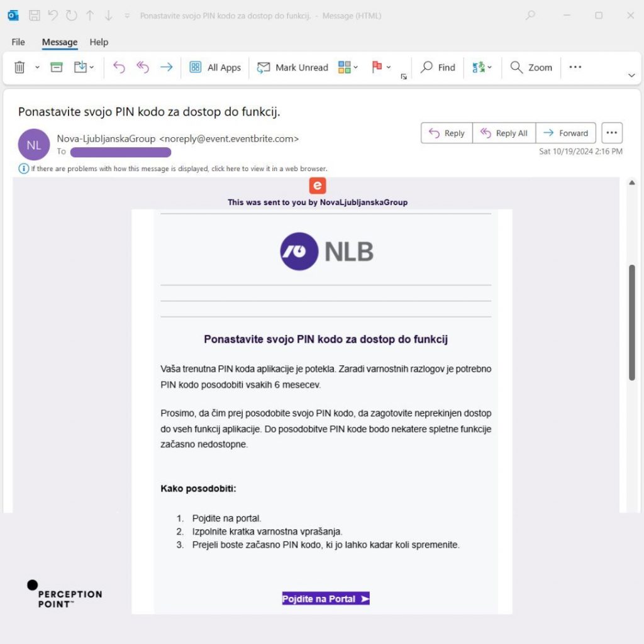Screen dimensions: 644x644
Task: Click Find in the ribbon
Action: click(438, 67)
